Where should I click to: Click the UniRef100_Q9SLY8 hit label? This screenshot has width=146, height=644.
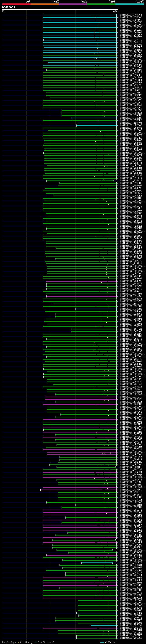point(131,85)
